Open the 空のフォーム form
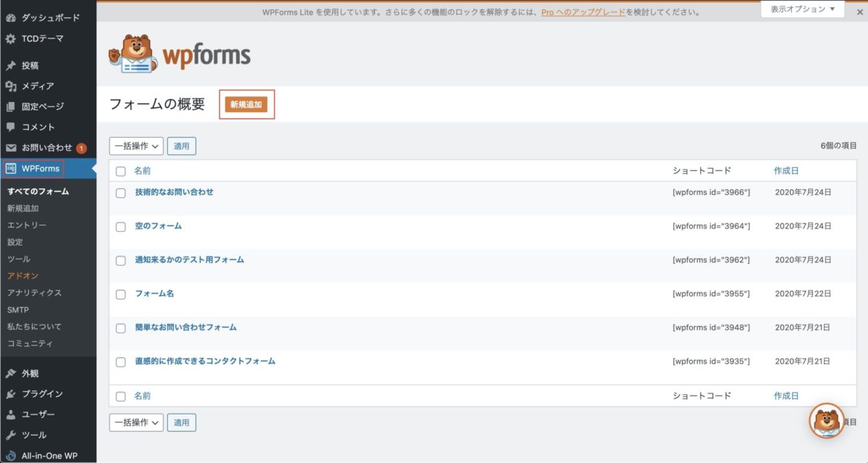868x463 pixels. 159,226
